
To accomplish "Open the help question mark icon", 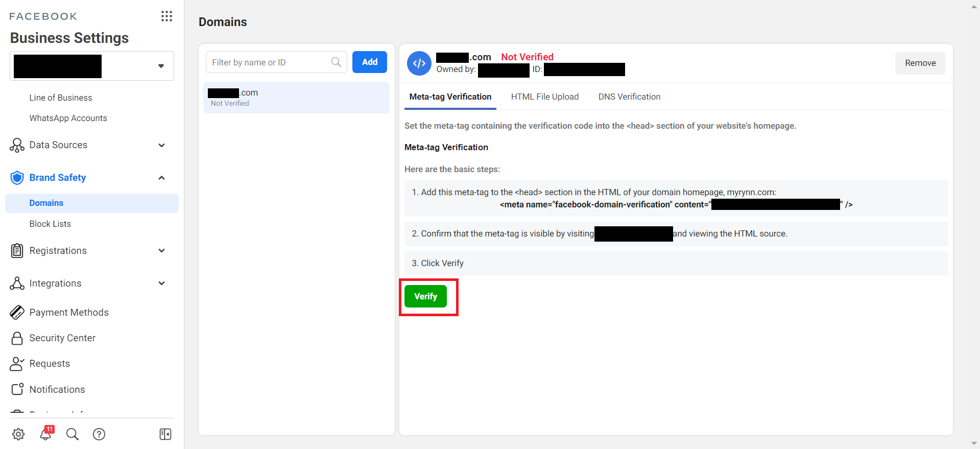I will (x=99, y=434).
